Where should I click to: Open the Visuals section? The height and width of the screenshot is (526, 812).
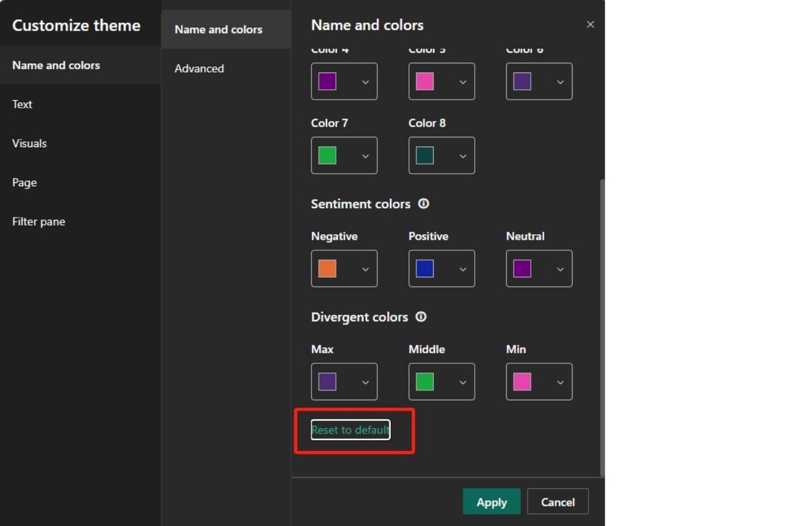[x=80, y=143]
